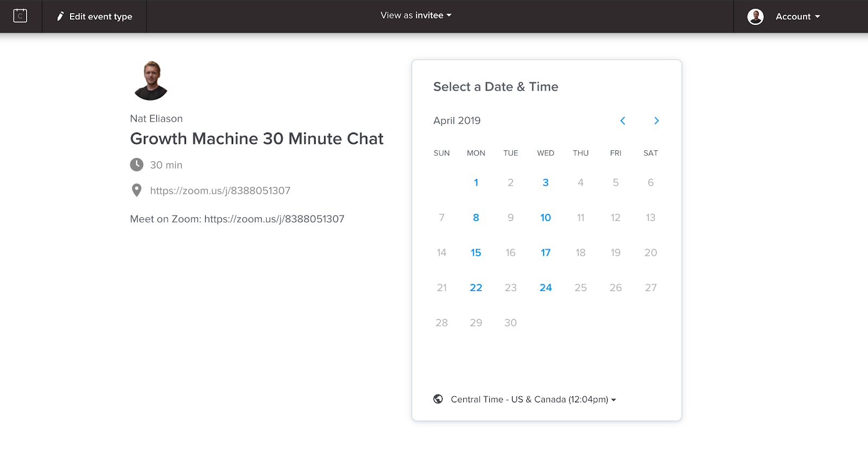Go to previous month arrow

623,121
